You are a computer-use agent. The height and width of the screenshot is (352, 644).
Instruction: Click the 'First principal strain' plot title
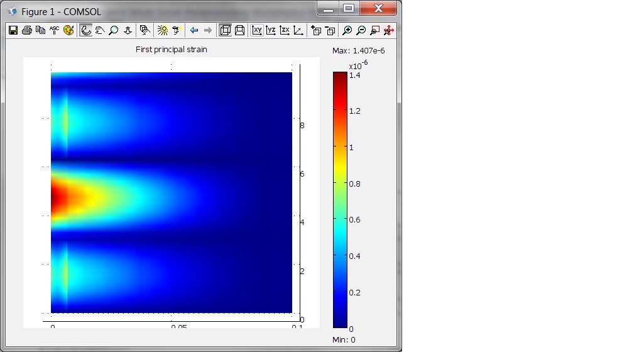click(x=172, y=50)
